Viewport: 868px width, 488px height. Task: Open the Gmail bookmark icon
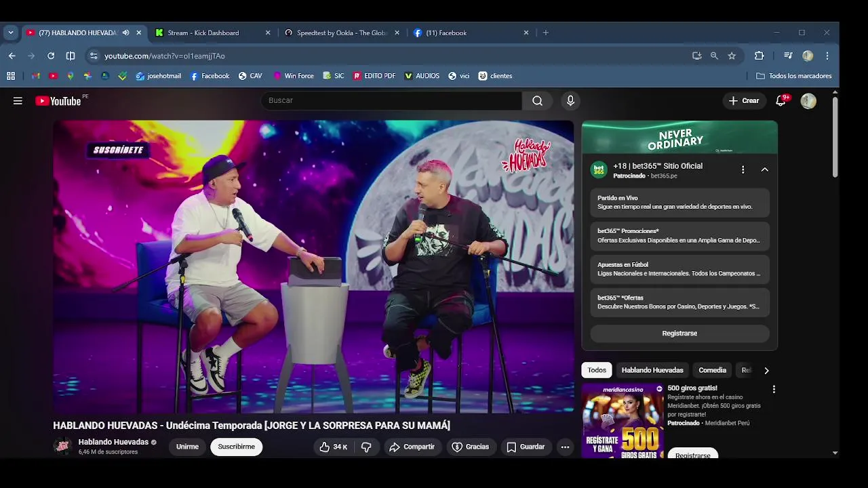click(x=35, y=76)
